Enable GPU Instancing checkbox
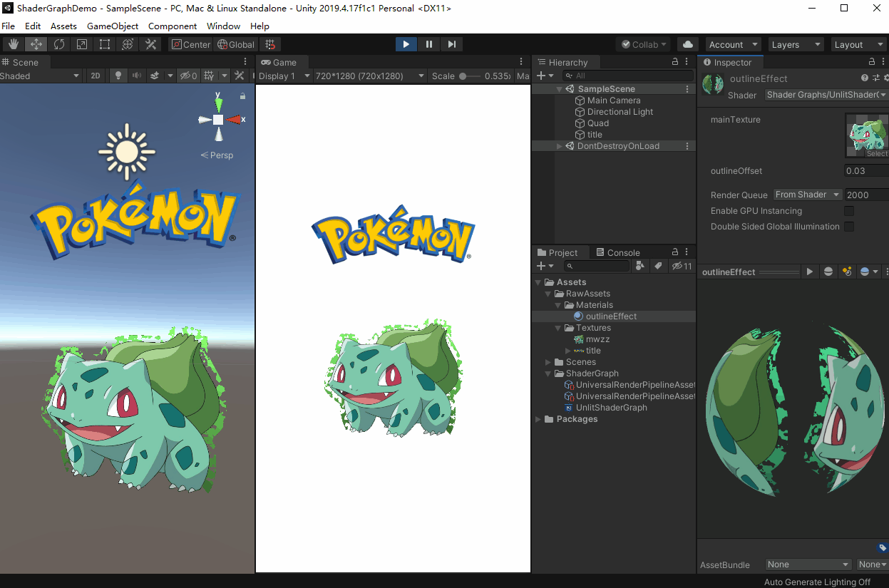 pos(849,211)
